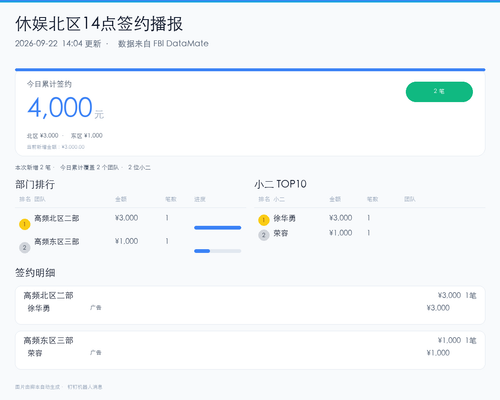Click the 小二 TOP10 section heading

pos(280,184)
